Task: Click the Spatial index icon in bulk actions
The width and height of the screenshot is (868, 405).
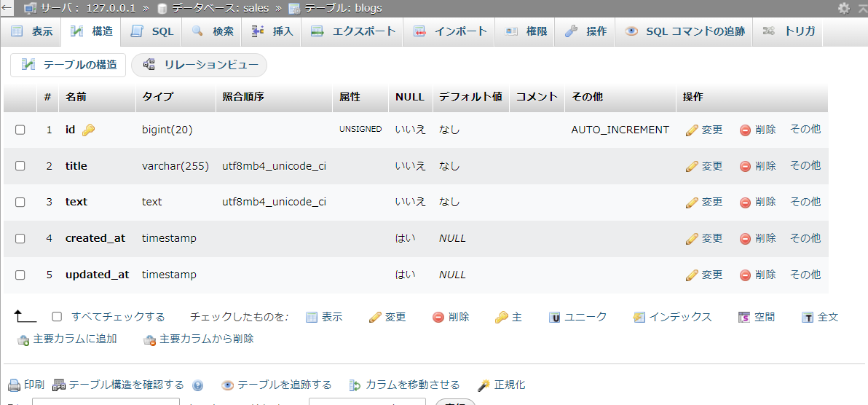Action: (x=743, y=318)
